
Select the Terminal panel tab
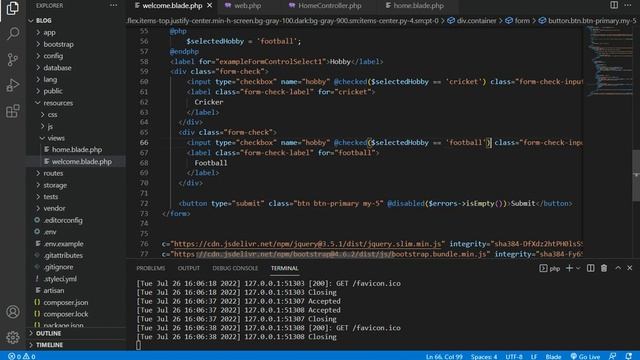tap(284, 268)
